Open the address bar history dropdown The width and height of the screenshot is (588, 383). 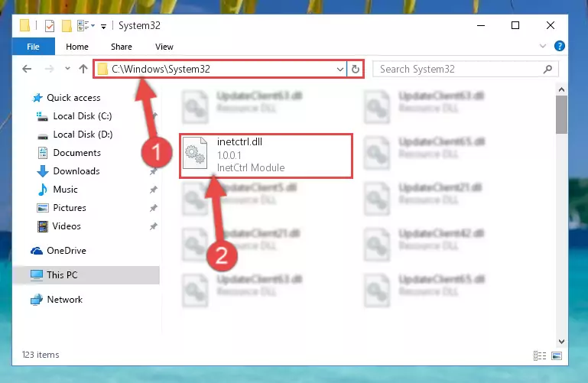[x=339, y=70]
